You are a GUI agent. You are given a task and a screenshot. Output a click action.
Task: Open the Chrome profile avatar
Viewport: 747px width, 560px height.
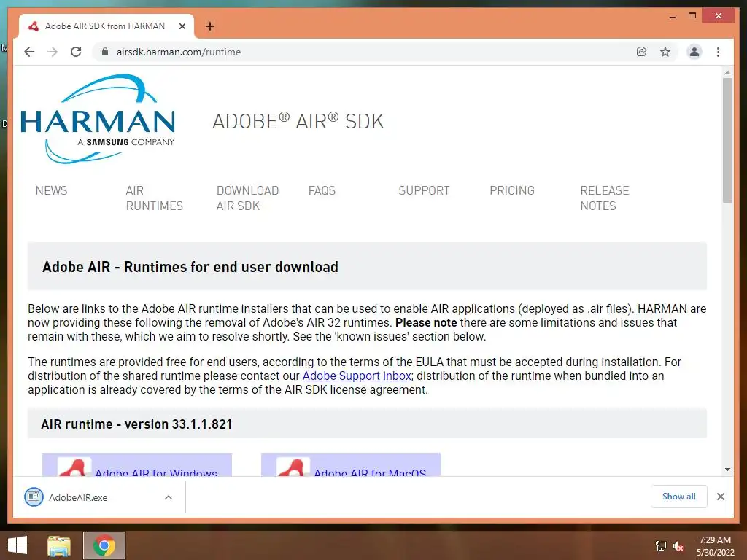pyautogui.click(x=694, y=52)
